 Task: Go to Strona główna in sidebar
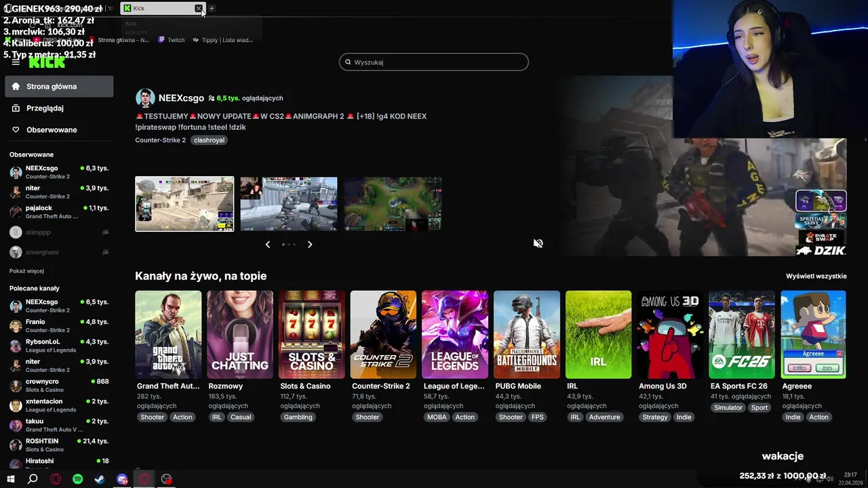click(x=59, y=86)
